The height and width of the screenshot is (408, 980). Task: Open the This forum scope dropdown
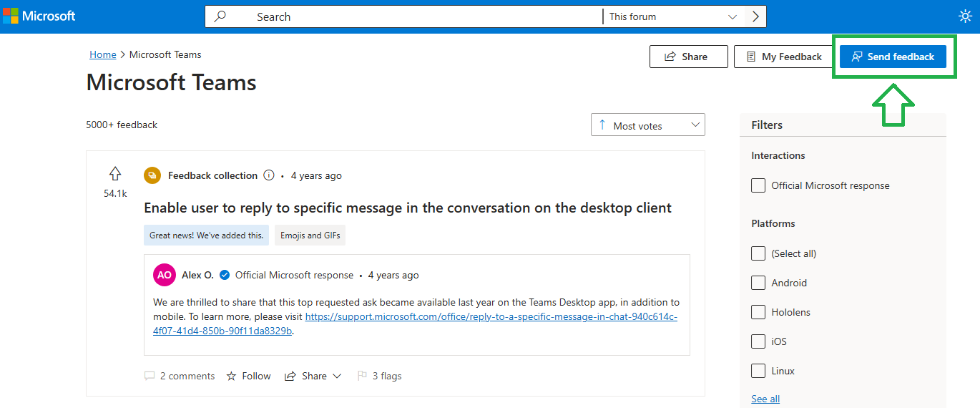coord(672,16)
